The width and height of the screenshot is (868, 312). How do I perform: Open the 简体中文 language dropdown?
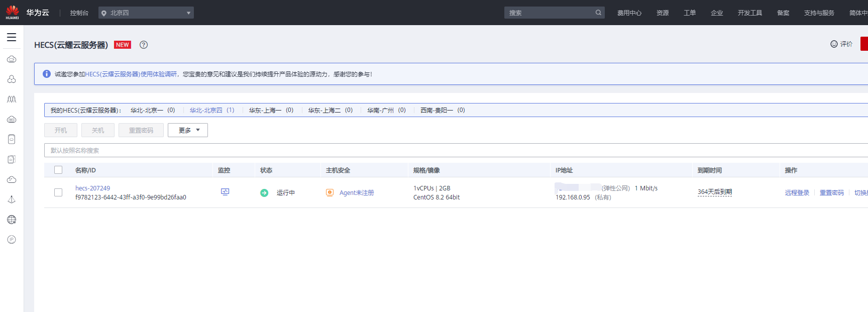coord(858,13)
